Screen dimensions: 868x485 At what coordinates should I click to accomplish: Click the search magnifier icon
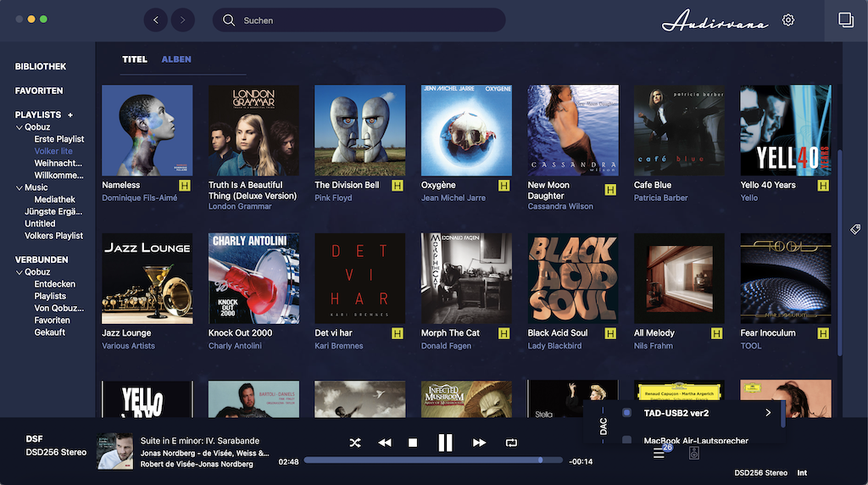[x=229, y=20]
